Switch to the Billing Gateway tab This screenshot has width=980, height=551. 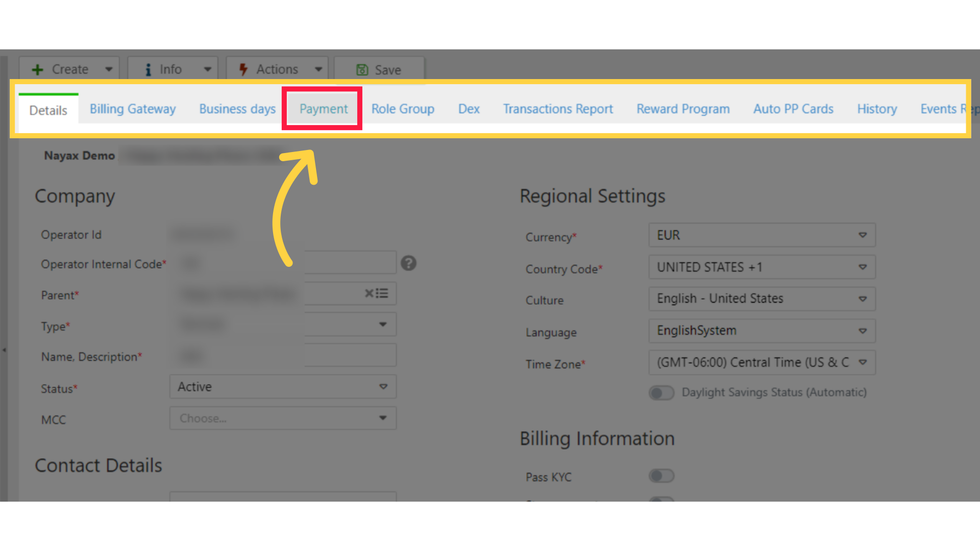[133, 109]
